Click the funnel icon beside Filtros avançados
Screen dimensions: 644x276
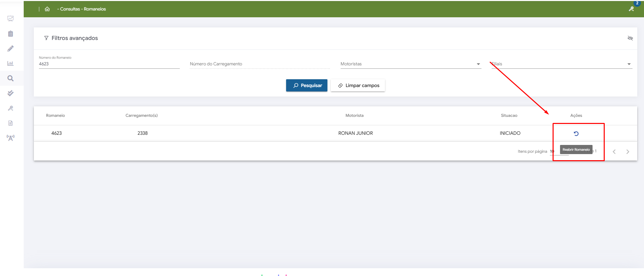coord(46,38)
